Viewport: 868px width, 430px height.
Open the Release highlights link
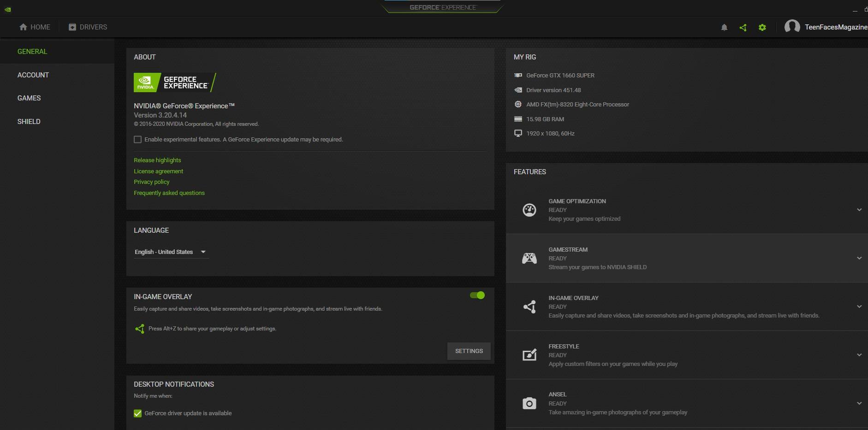[157, 160]
